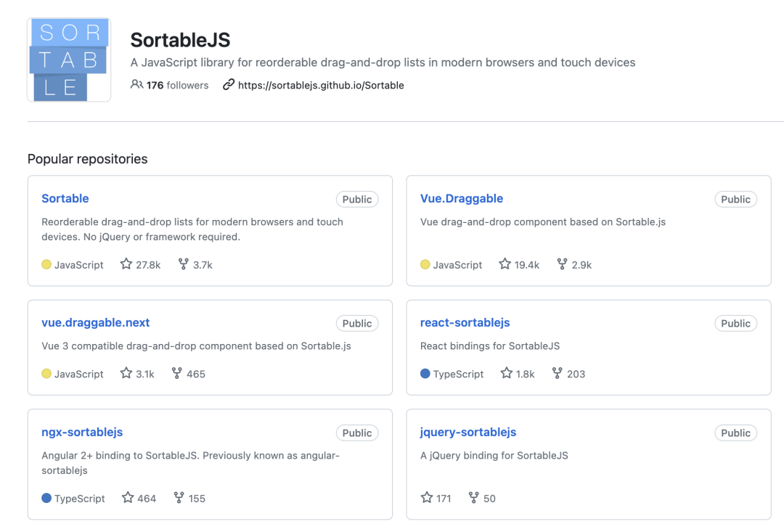Open the ngx-sortablejs repository
The image size is (784, 532).
pyautogui.click(x=82, y=432)
